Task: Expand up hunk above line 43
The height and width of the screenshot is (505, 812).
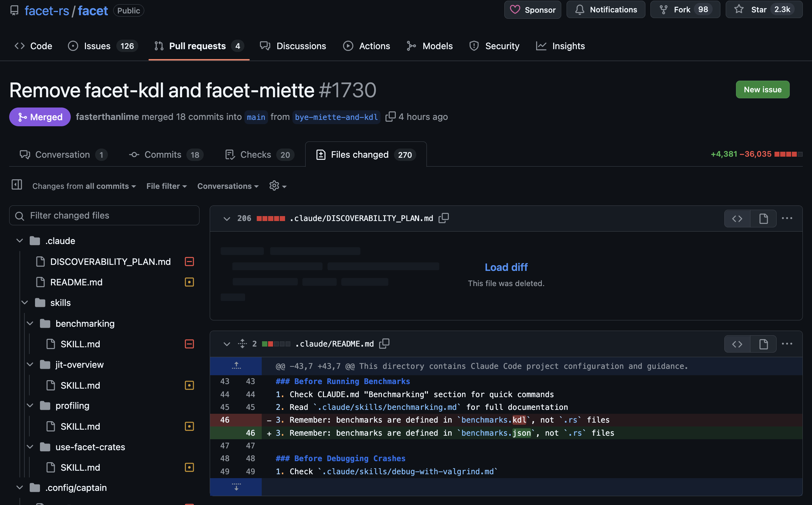Action: tap(236, 366)
